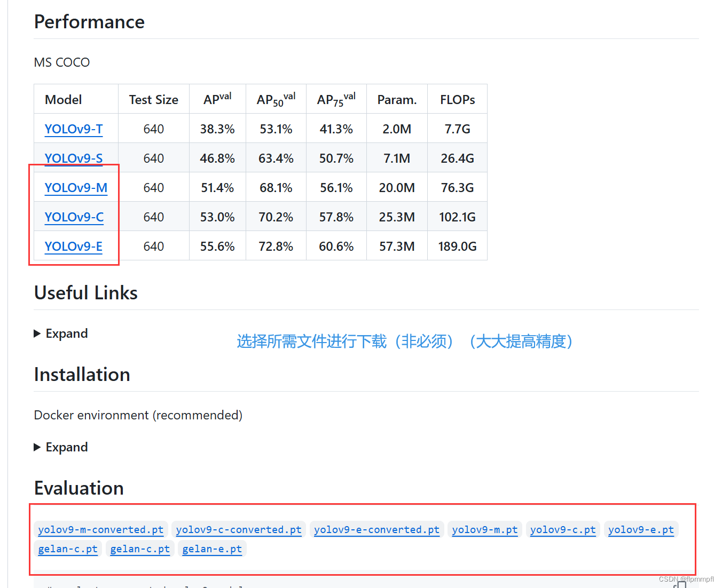
Task: Select the 76.3G FLOPs value
Action: click(458, 188)
